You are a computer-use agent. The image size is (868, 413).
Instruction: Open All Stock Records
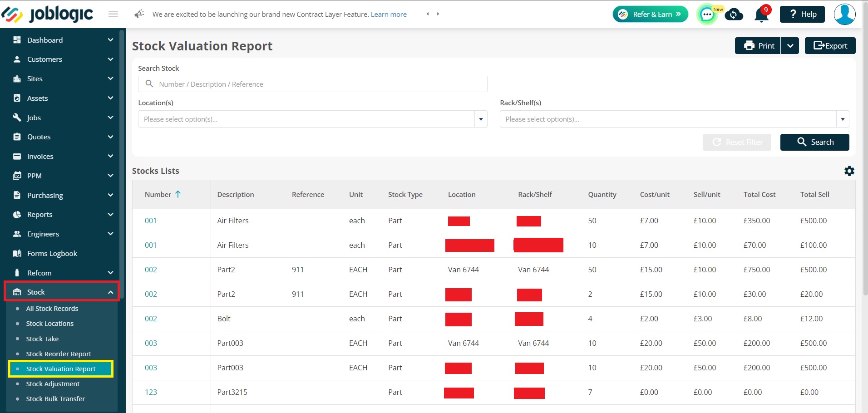coord(52,309)
